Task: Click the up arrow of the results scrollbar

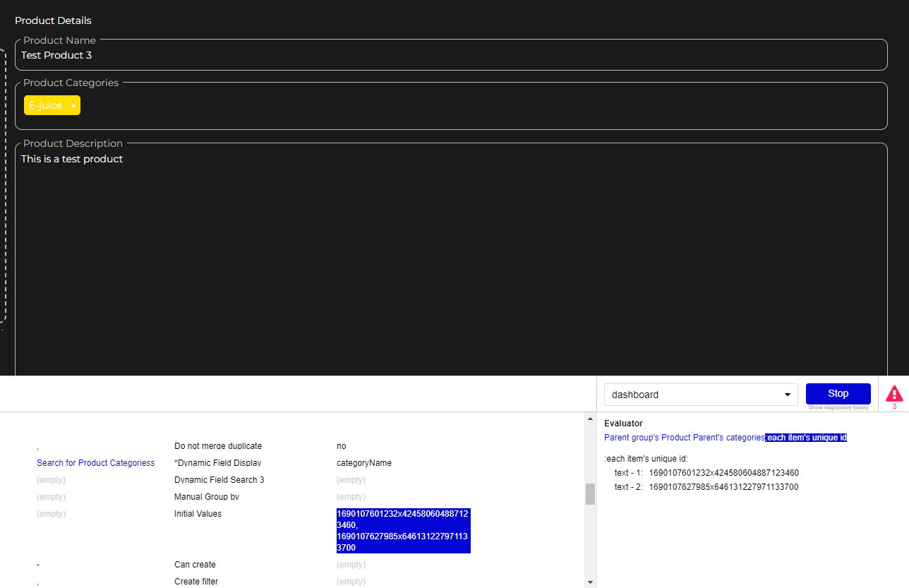Action: (590, 418)
